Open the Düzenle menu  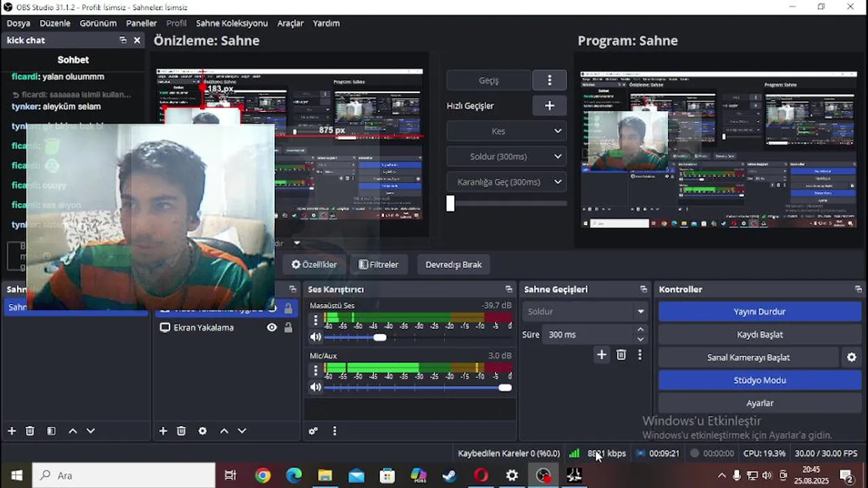[55, 23]
